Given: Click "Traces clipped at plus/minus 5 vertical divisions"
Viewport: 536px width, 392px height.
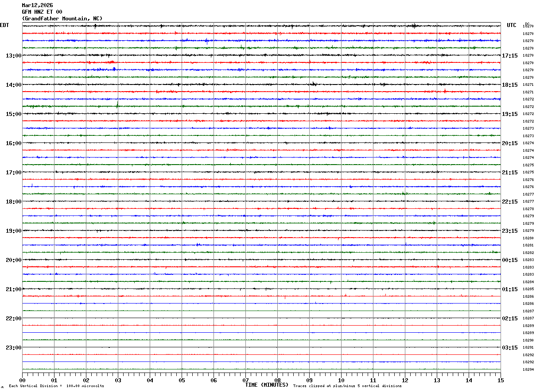Looking at the screenshot, I should [347, 386].
